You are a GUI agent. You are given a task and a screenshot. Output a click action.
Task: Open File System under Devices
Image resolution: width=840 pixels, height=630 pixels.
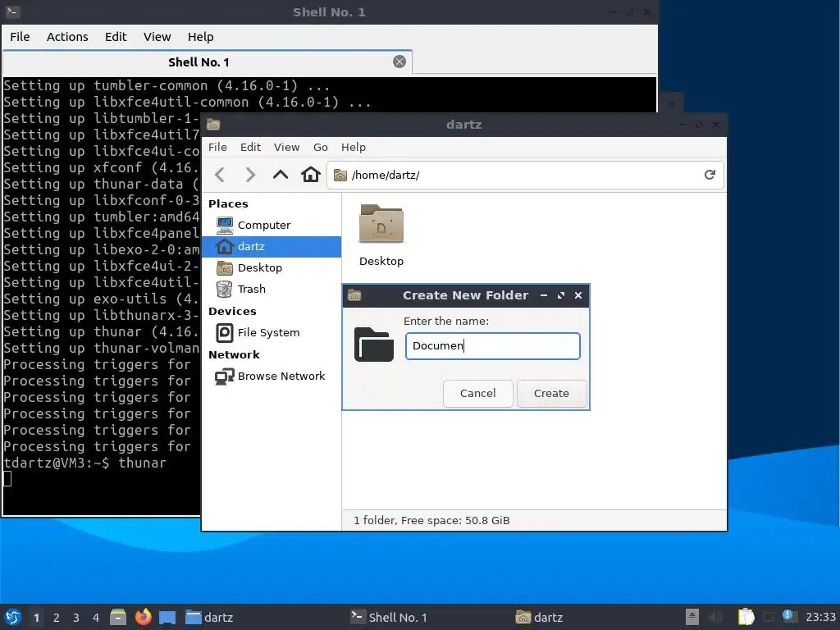(272, 333)
